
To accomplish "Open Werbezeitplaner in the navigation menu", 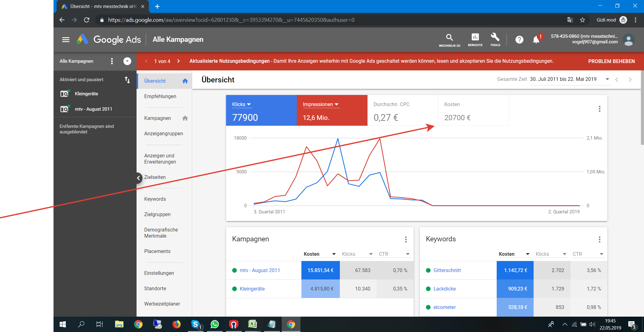I will point(162,304).
